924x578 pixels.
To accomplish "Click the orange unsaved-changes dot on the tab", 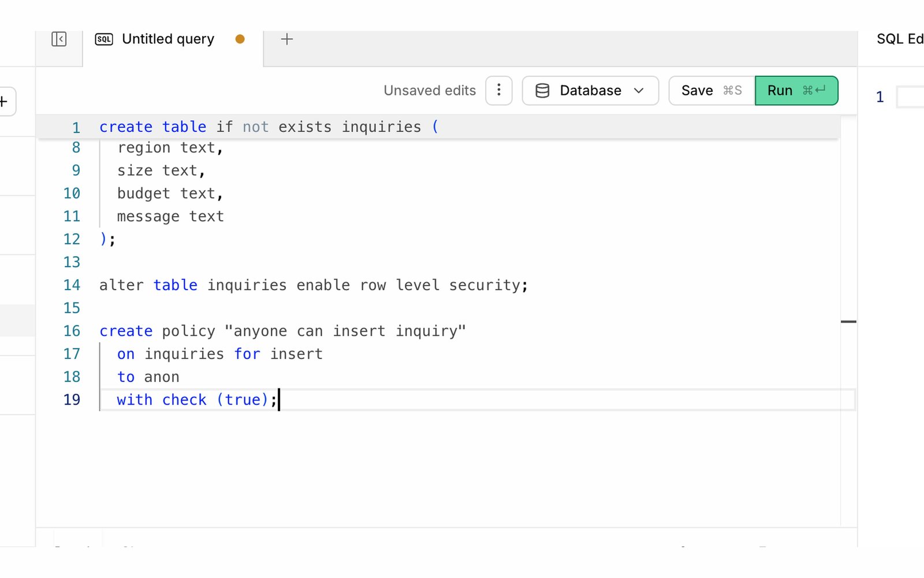I will point(240,39).
